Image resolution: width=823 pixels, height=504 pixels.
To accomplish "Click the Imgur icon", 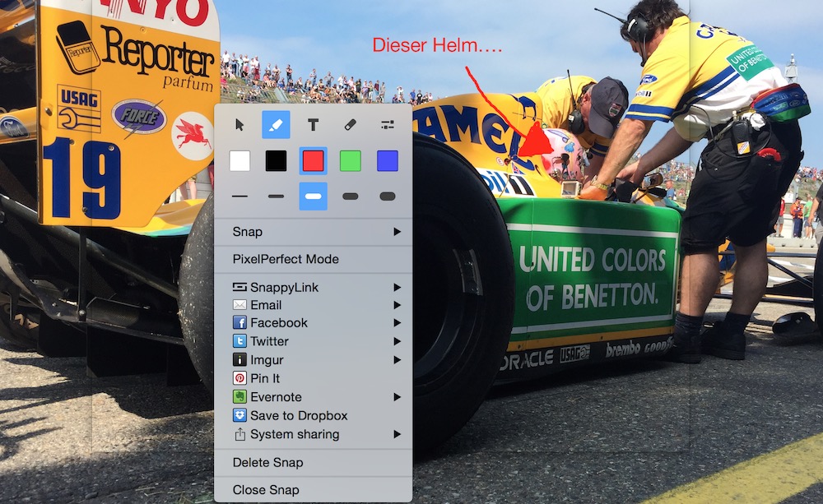I will tap(239, 360).
